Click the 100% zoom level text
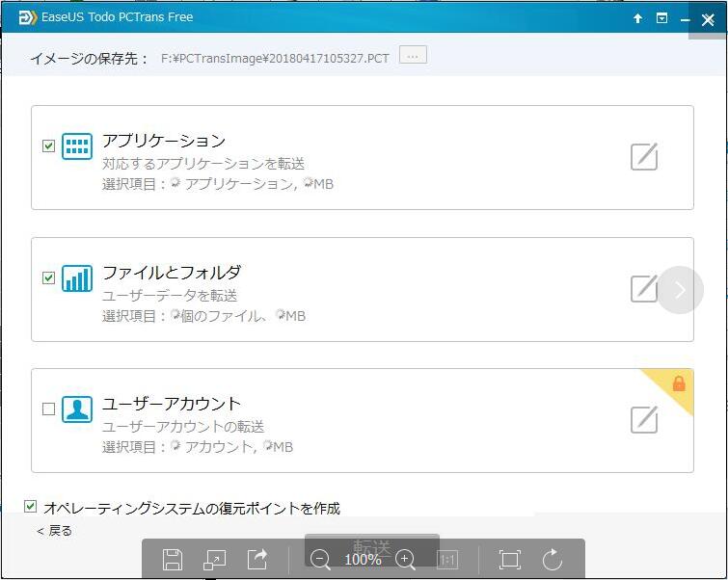This screenshot has height=580, width=728. [363, 560]
